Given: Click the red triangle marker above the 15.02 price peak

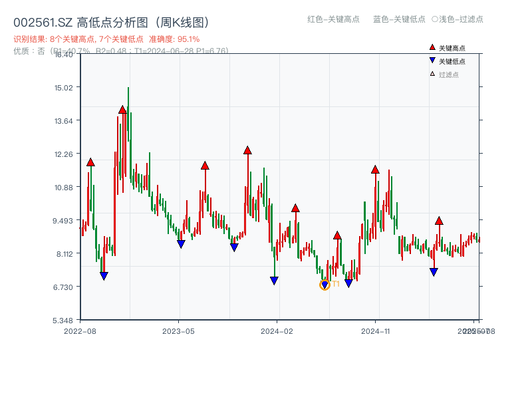Looking at the screenshot, I should [123, 110].
